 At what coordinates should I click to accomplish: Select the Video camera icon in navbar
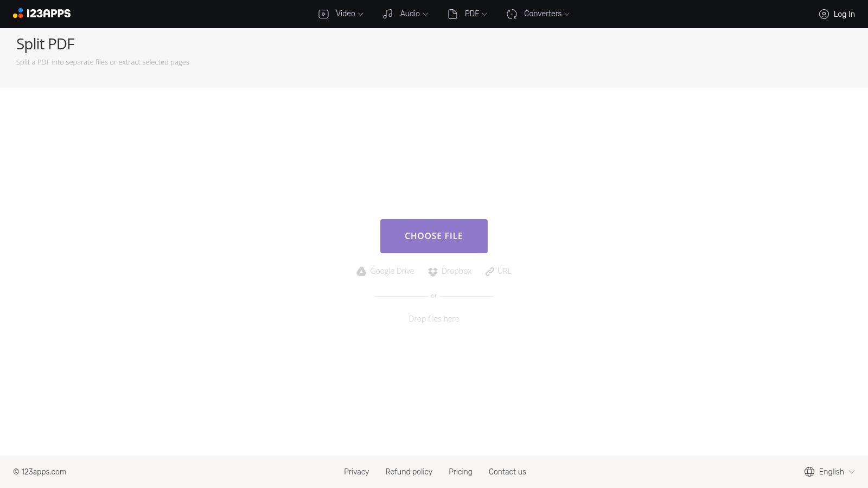point(323,14)
